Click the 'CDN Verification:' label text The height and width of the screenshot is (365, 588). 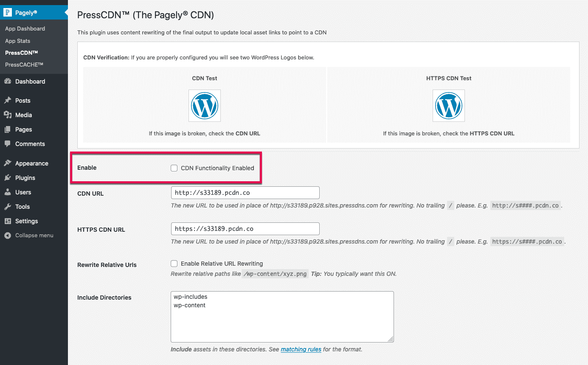coord(106,57)
